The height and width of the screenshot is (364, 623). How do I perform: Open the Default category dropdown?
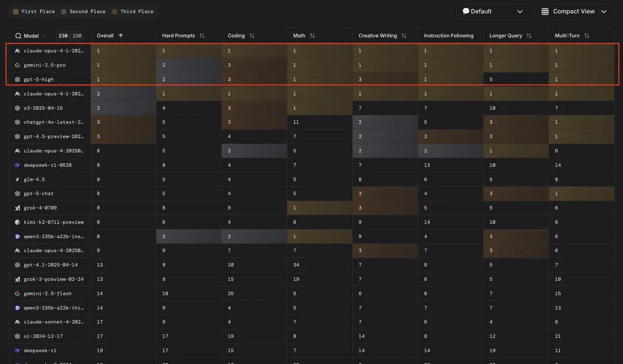coord(493,11)
